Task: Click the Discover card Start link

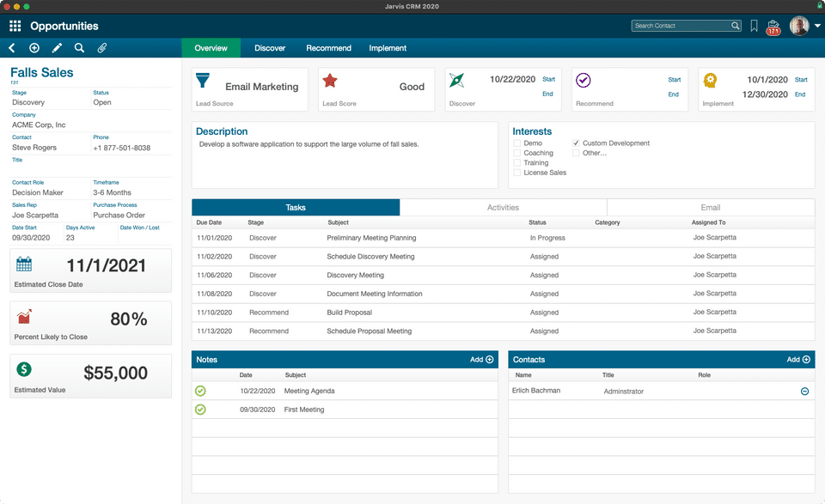Action: click(x=549, y=79)
